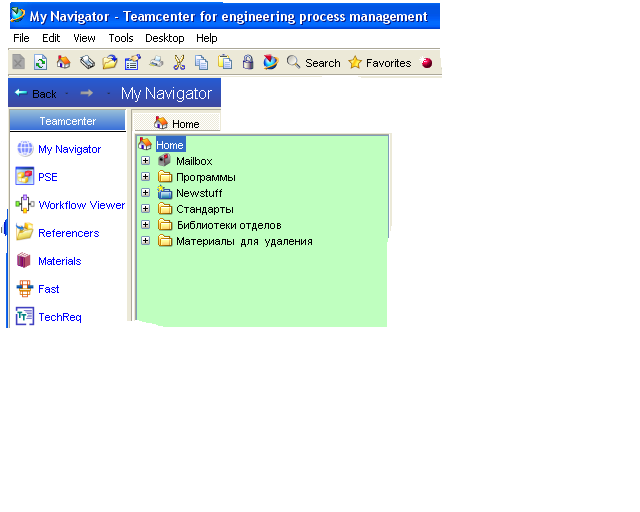This screenshot has height=512, width=640.
Task: Select Библиотеки отделов folder row
Action: [x=229, y=225]
